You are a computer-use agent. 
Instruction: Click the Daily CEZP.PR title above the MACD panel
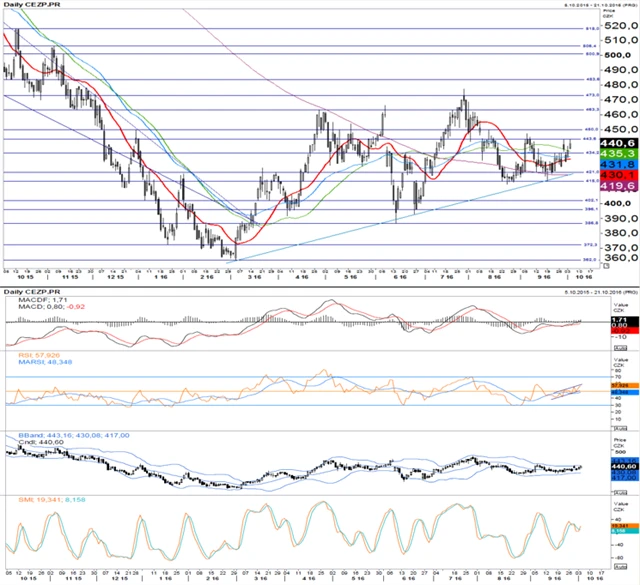pos(31,290)
